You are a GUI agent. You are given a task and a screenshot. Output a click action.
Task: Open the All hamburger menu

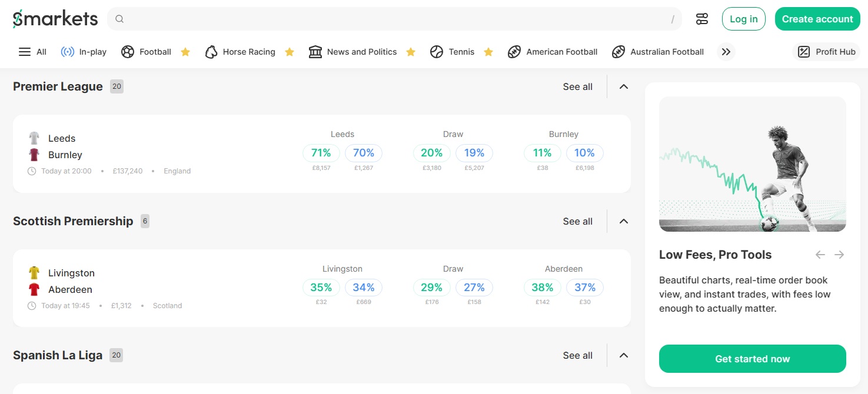coord(25,52)
